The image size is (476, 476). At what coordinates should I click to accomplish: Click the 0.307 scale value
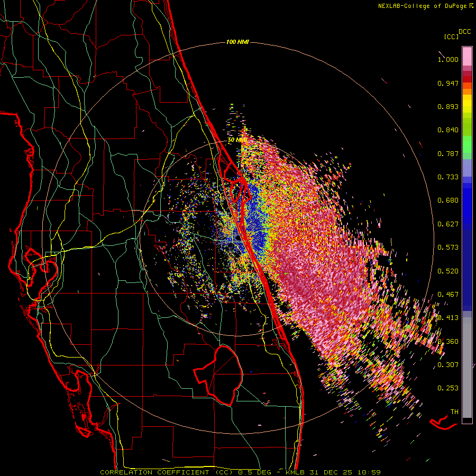pos(448,364)
